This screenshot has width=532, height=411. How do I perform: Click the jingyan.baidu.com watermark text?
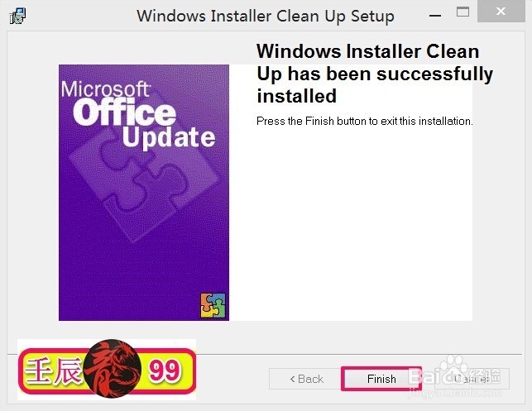[455, 393]
